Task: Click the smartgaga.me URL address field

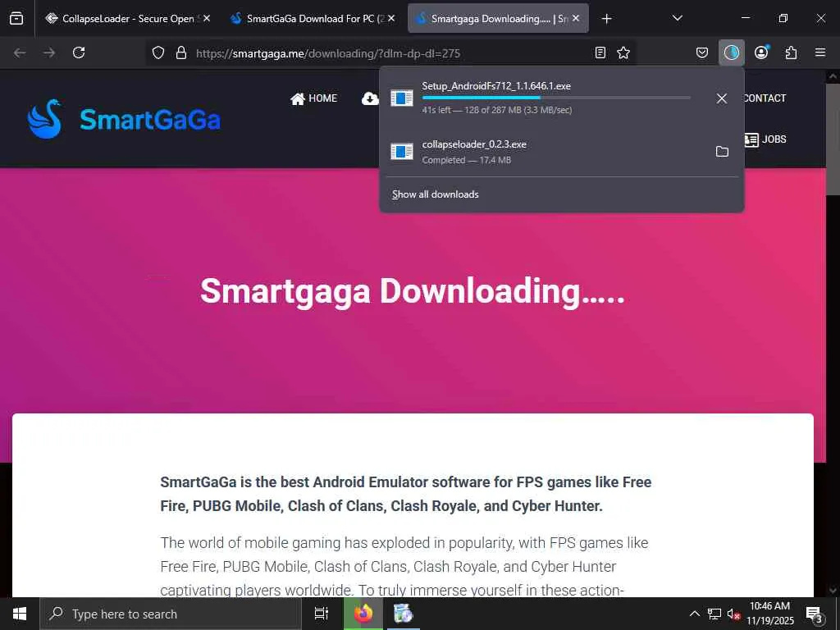Action: pos(390,53)
